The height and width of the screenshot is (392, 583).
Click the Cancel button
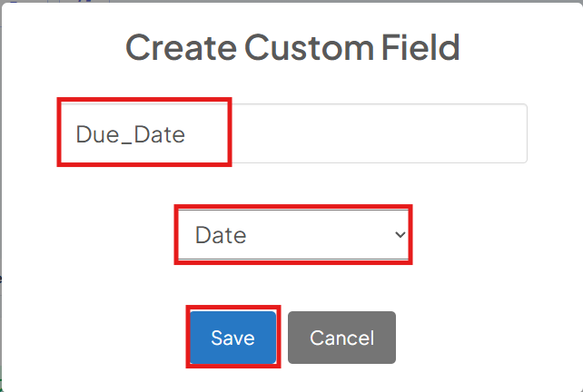(x=341, y=338)
